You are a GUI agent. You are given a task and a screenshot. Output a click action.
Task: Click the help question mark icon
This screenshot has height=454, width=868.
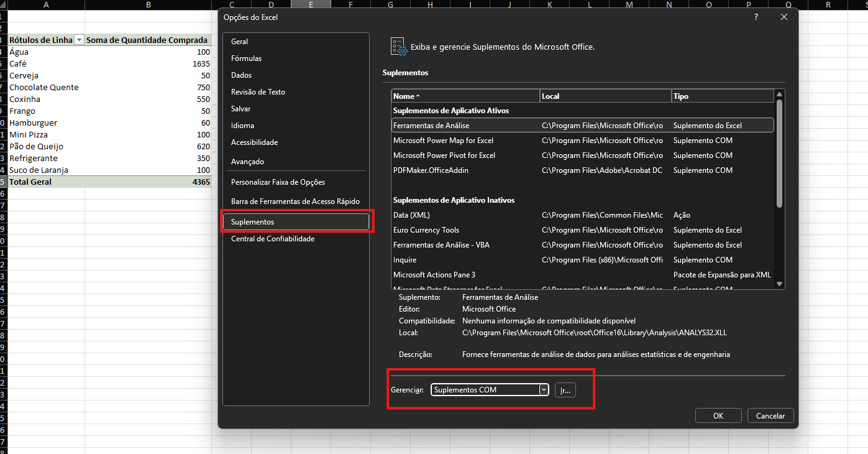(756, 17)
